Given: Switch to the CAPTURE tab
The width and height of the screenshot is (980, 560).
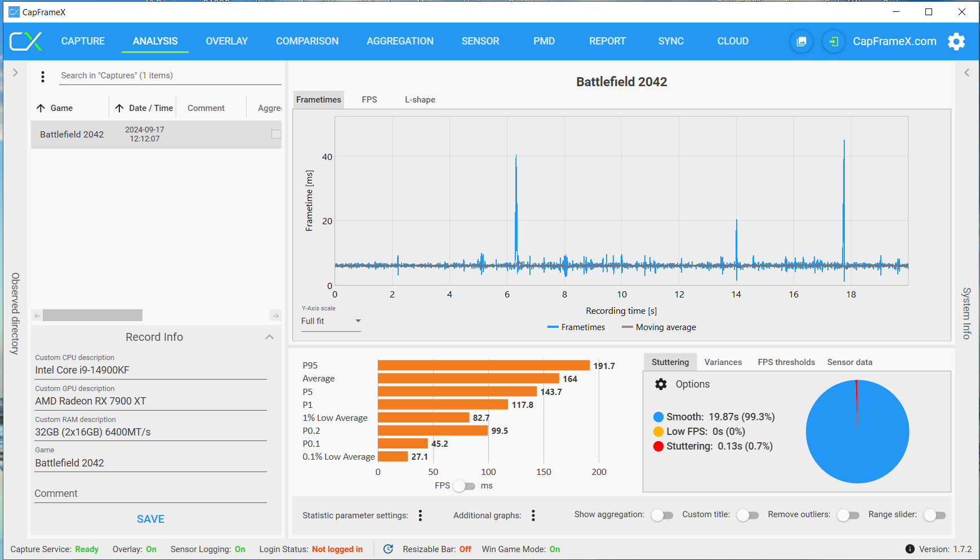Looking at the screenshot, I should coord(83,41).
